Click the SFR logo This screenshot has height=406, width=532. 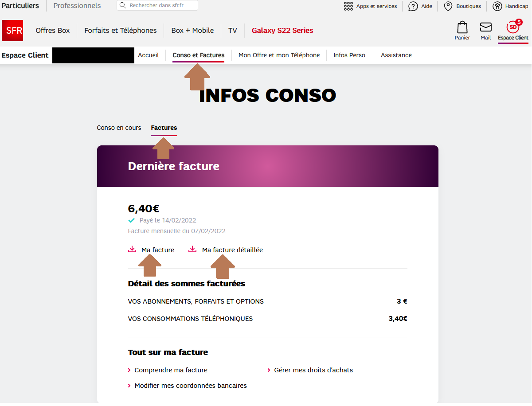click(12, 31)
